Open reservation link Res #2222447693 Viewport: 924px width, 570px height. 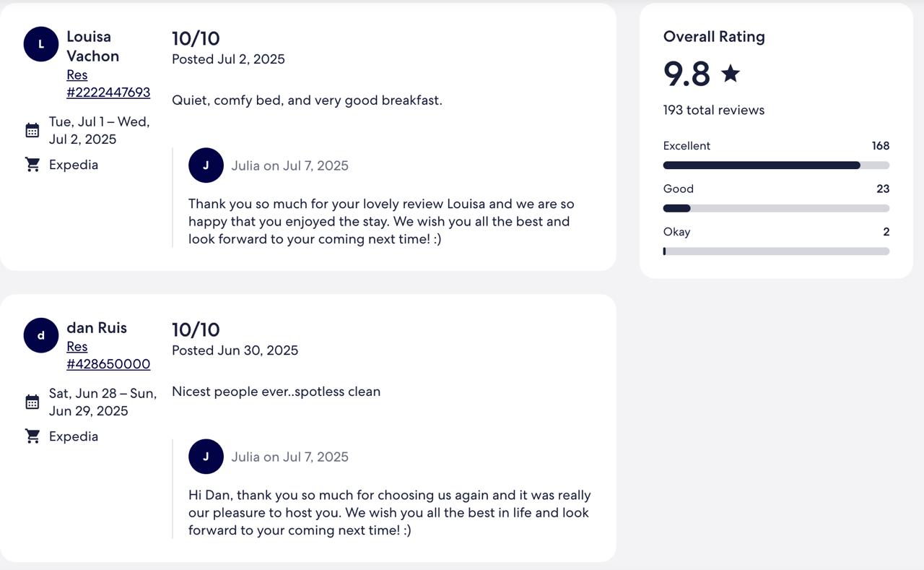coord(108,84)
